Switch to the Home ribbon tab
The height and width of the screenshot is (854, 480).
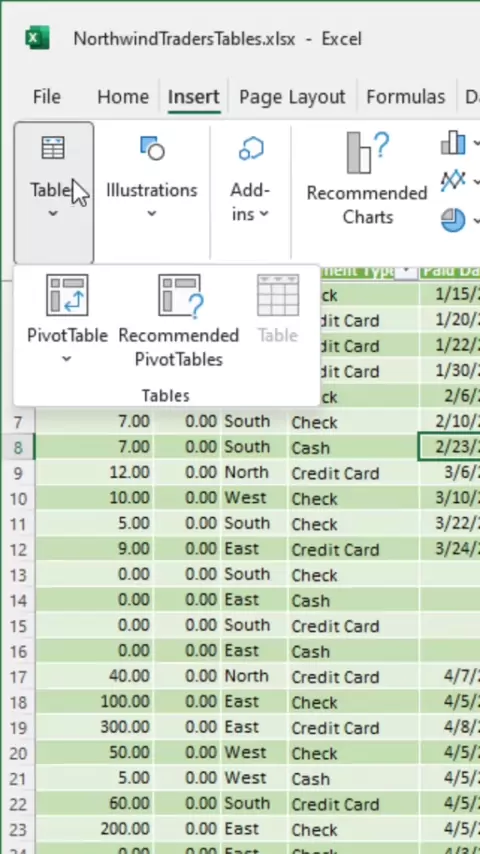[123, 97]
